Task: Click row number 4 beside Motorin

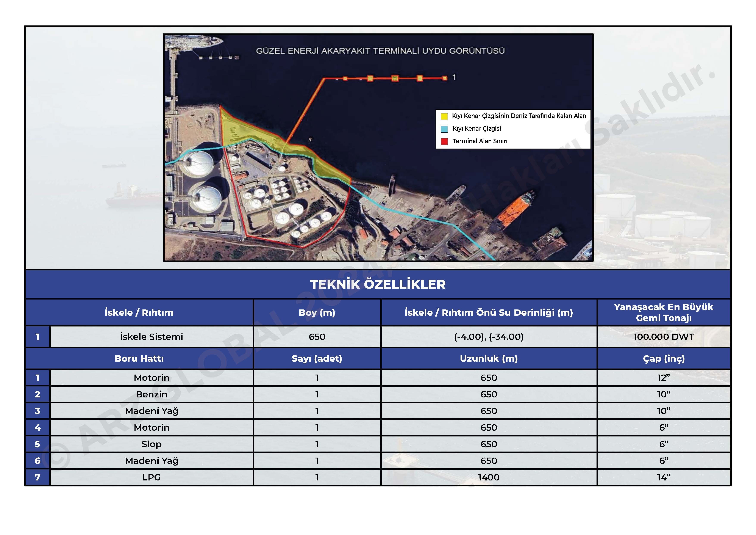Action: [x=37, y=428]
